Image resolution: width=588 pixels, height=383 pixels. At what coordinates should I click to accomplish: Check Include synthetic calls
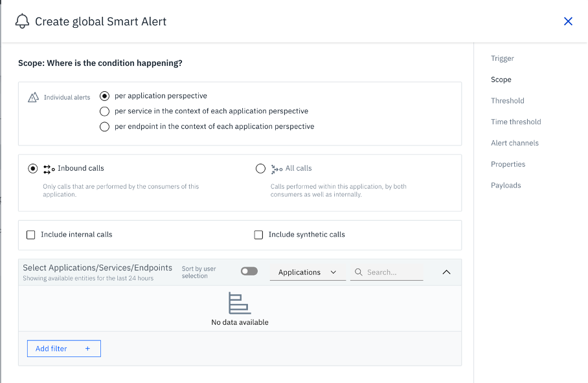[259, 235]
